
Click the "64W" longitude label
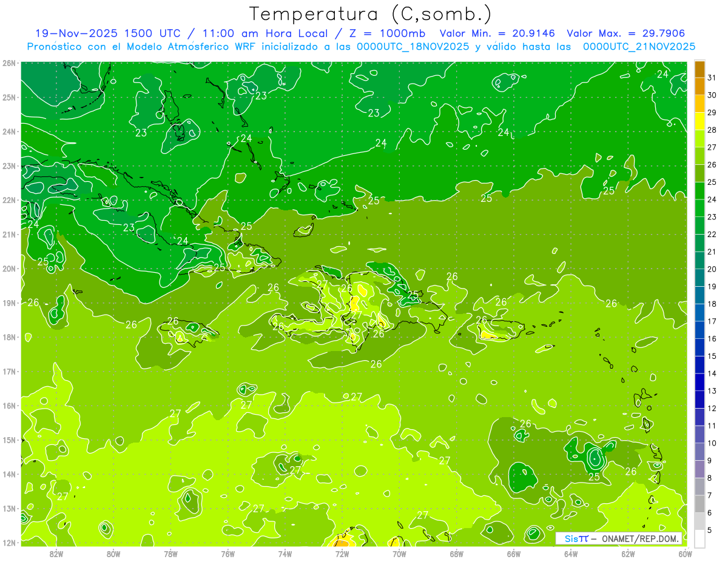tap(571, 553)
